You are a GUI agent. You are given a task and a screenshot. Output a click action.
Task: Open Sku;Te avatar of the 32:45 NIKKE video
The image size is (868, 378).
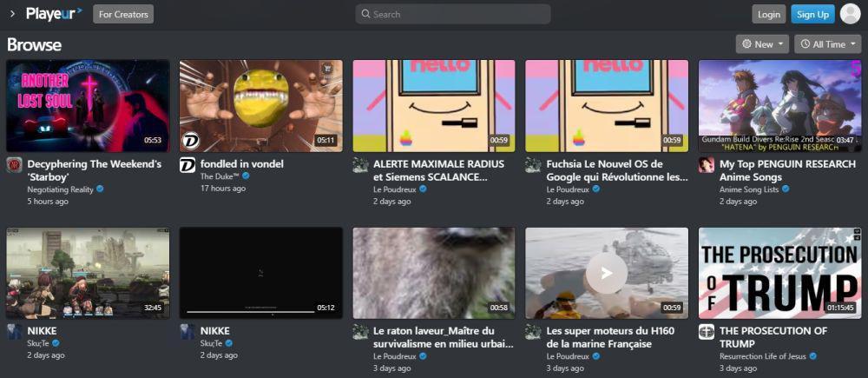click(x=15, y=331)
